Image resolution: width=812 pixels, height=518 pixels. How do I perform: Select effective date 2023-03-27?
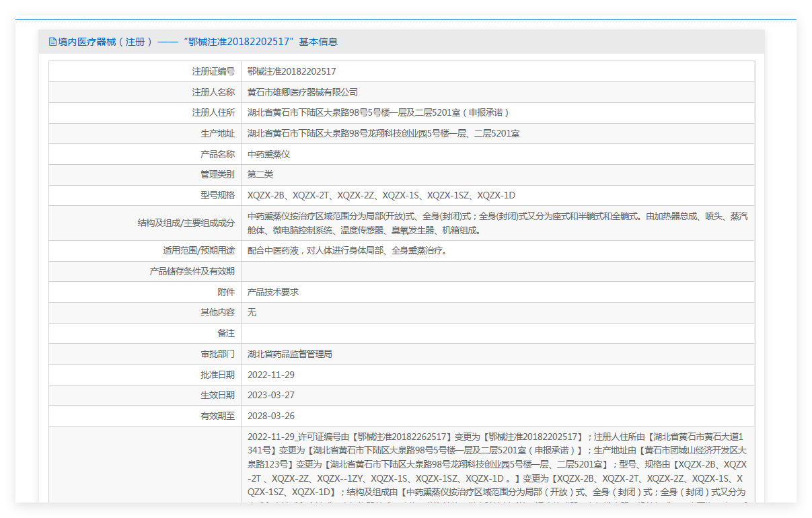(x=271, y=395)
